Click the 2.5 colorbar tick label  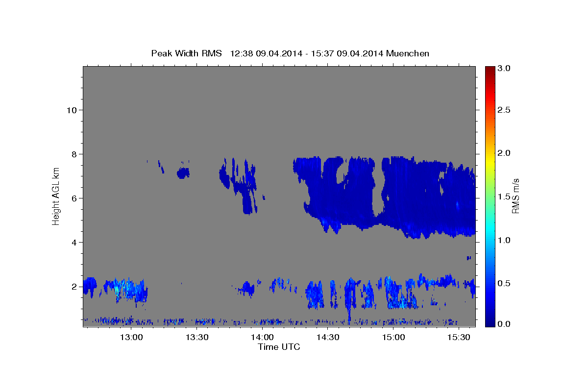(x=505, y=110)
